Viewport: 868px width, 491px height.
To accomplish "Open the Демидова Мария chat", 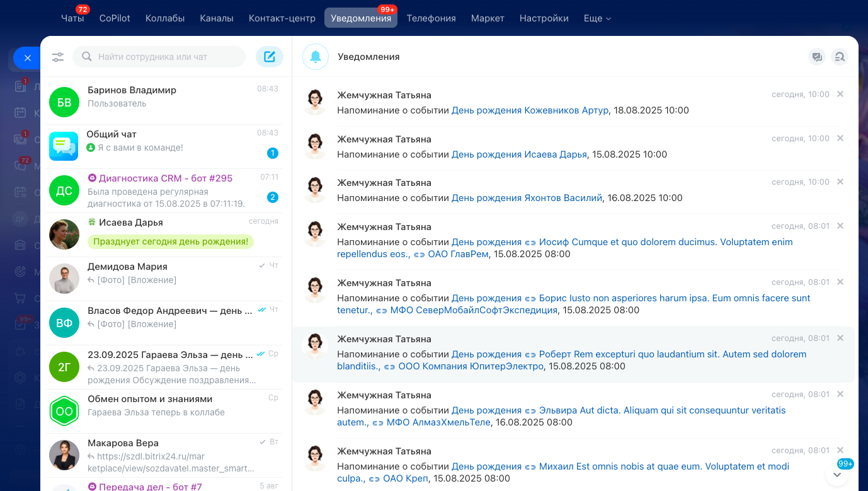I will (x=166, y=279).
